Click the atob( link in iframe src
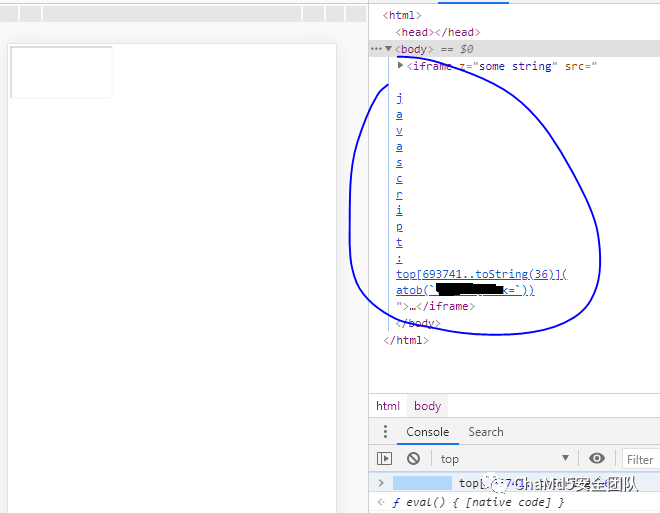The height and width of the screenshot is (513, 660). click(465, 290)
